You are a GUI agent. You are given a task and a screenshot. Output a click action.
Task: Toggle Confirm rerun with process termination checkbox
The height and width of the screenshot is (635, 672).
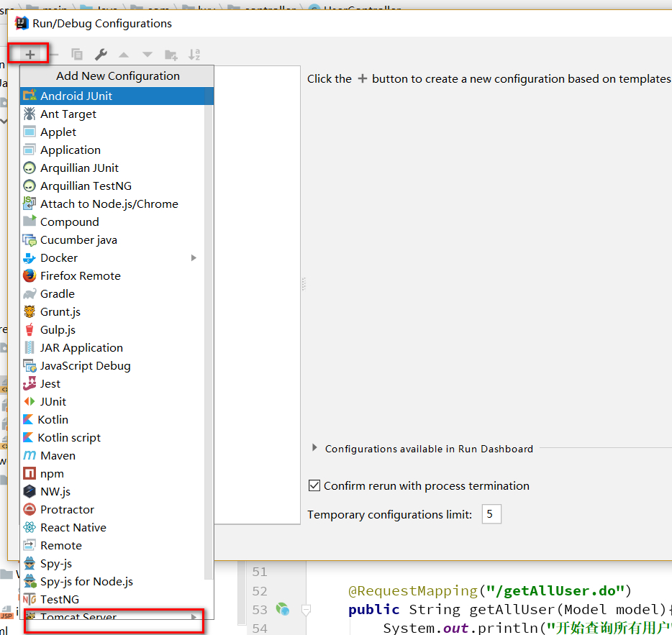(314, 485)
